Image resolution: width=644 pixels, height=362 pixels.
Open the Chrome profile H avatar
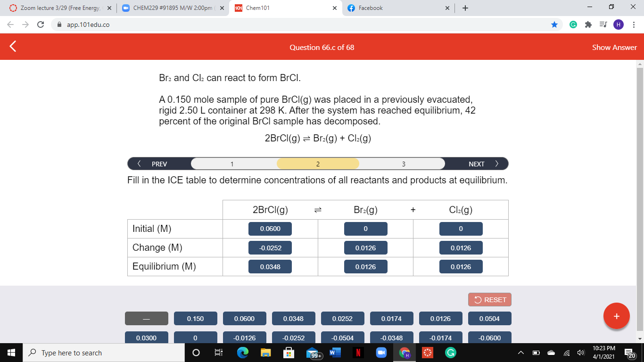click(618, 25)
